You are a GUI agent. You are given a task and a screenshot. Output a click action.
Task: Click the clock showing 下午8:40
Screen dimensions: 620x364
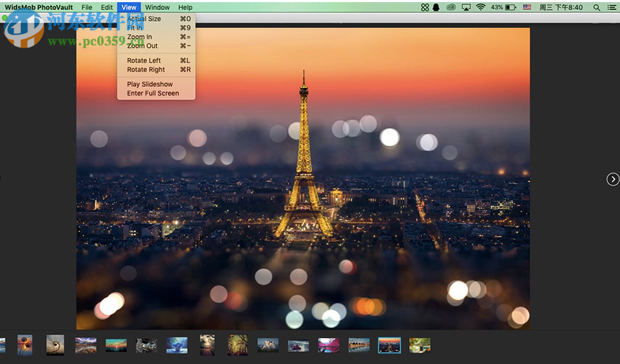[x=561, y=7]
